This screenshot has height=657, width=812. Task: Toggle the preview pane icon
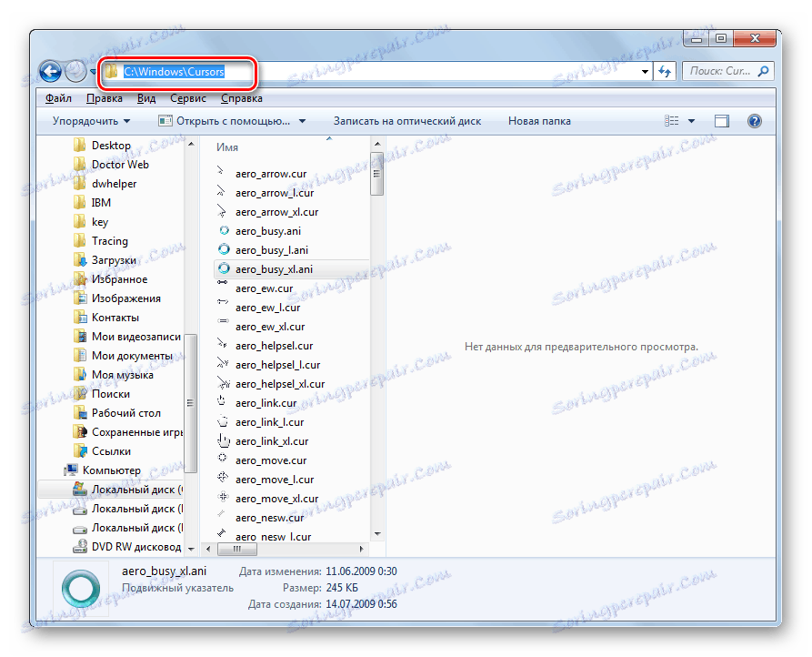coord(721,121)
